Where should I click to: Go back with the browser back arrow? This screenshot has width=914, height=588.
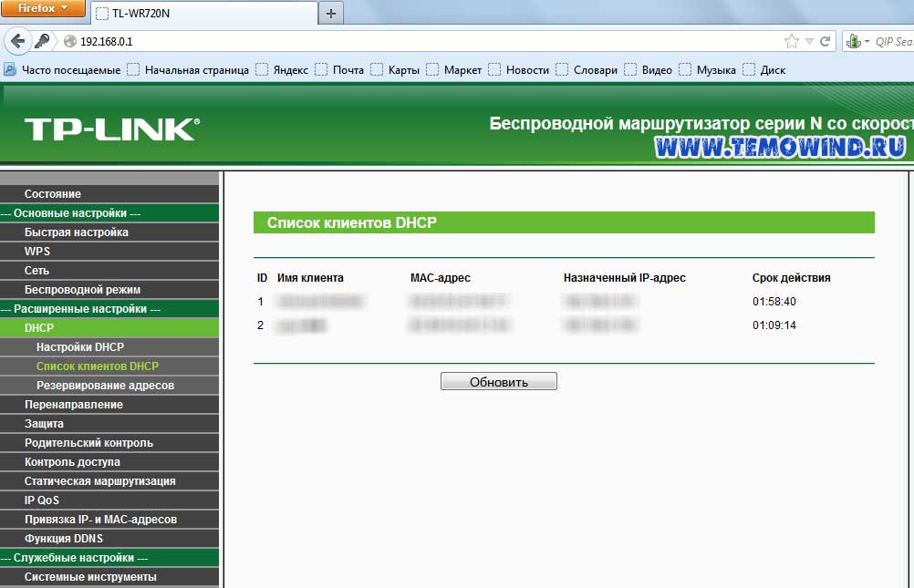pyautogui.click(x=17, y=41)
